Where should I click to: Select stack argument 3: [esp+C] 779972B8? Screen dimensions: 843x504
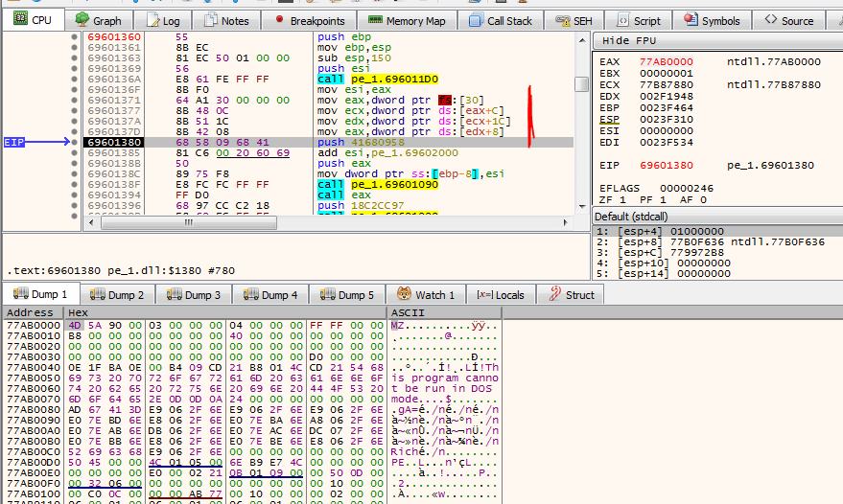coord(717,253)
